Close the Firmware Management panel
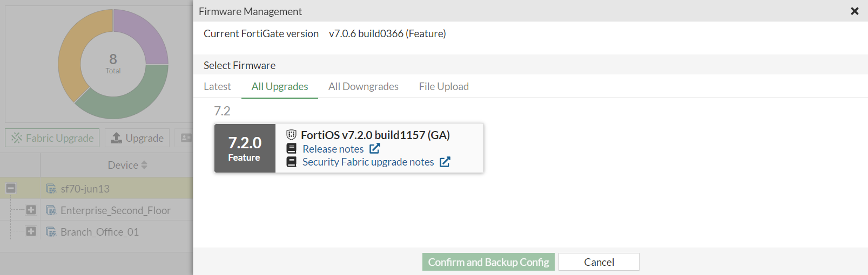The width and height of the screenshot is (868, 275). (854, 11)
